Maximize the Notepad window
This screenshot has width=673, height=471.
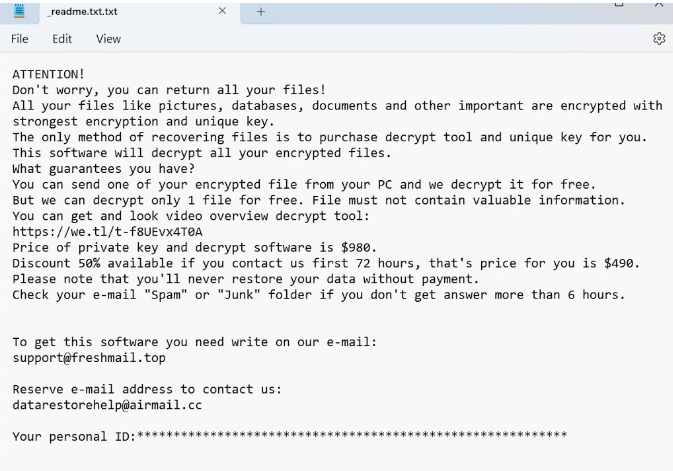coord(619,4)
